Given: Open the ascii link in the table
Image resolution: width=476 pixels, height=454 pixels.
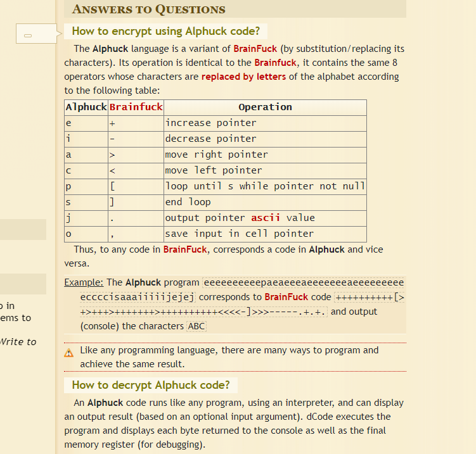Looking at the screenshot, I should coord(266,218).
